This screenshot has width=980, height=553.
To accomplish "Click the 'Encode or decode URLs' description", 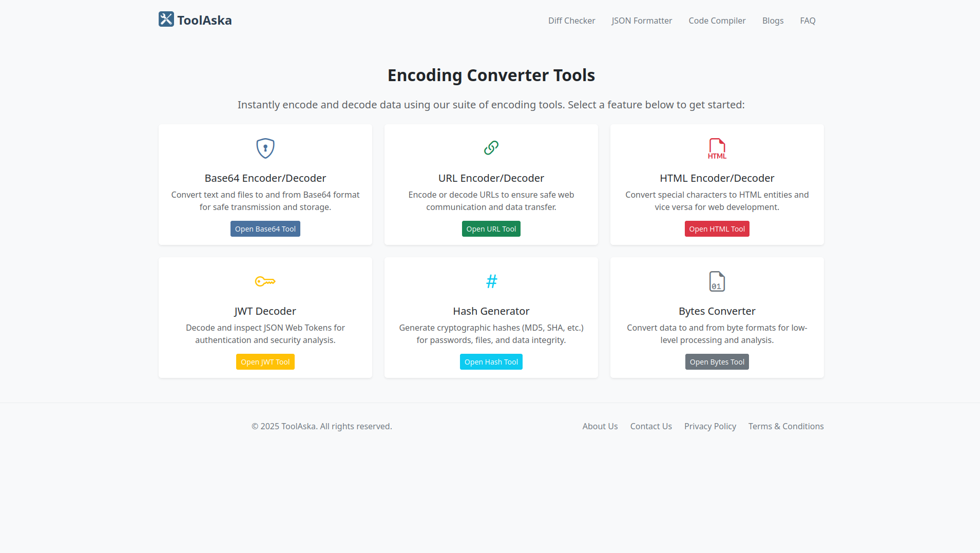I will pyautogui.click(x=491, y=201).
